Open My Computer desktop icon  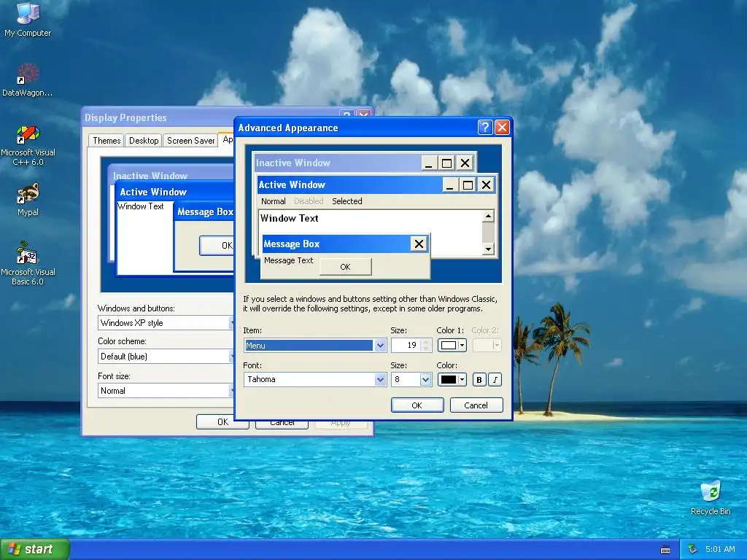click(28, 19)
